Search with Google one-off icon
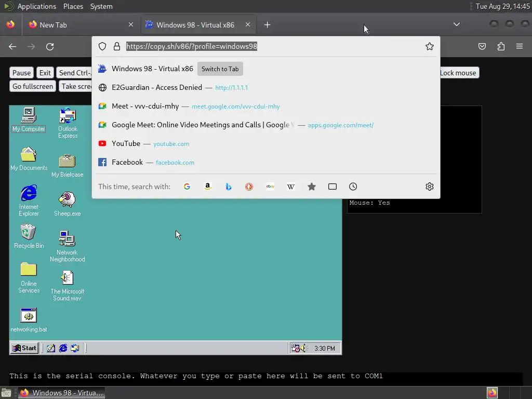532x399 pixels. click(x=187, y=187)
